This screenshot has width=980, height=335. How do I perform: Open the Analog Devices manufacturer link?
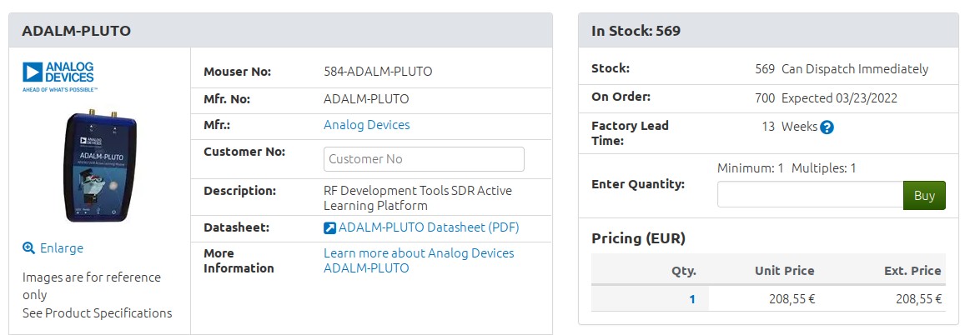tap(367, 125)
